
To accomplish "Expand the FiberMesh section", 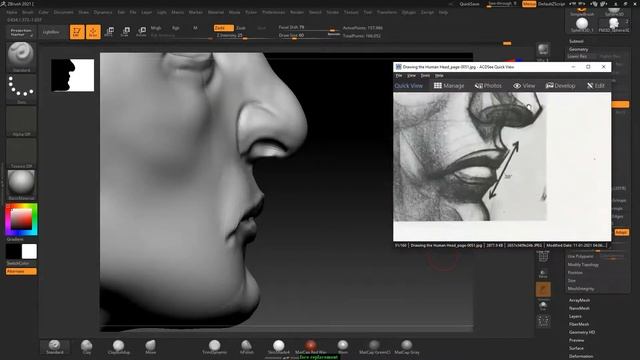I will 579,324.
